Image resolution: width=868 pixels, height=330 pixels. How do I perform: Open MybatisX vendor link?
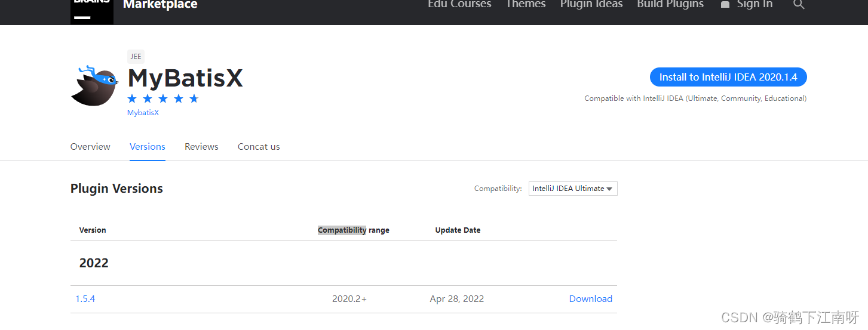pyautogui.click(x=143, y=112)
